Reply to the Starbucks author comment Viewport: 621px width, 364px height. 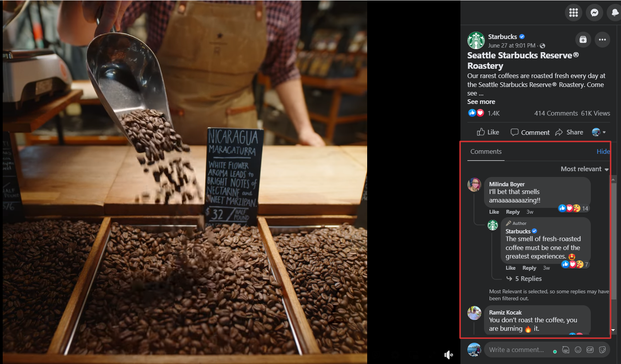tap(529, 268)
